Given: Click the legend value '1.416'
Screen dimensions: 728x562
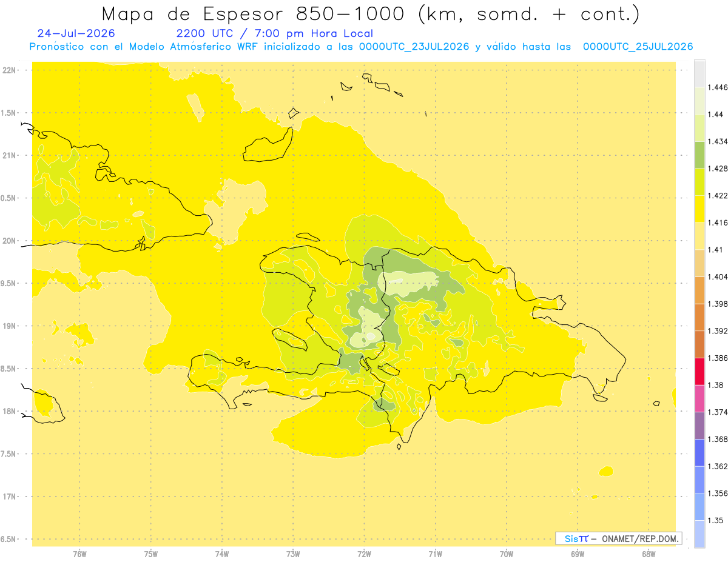Looking at the screenshot, I should point(718,223).
